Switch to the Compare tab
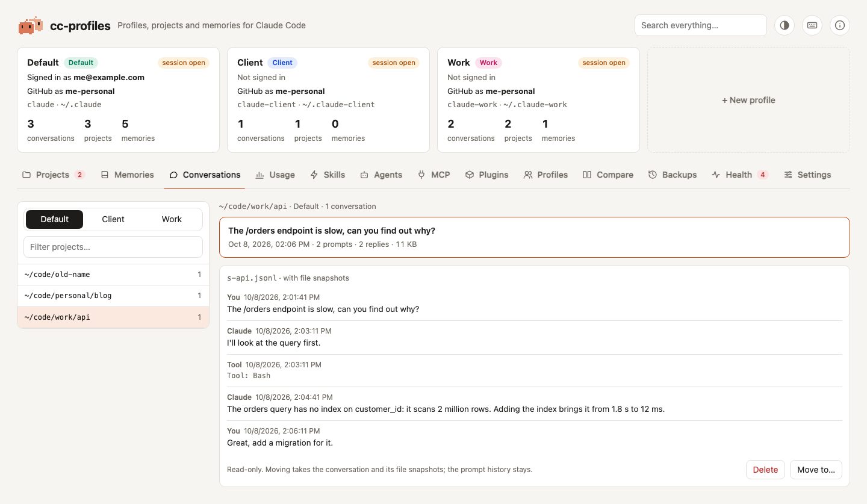Image resolution: width=867 pixels, height=504 pixels. [x=608, y=175]
